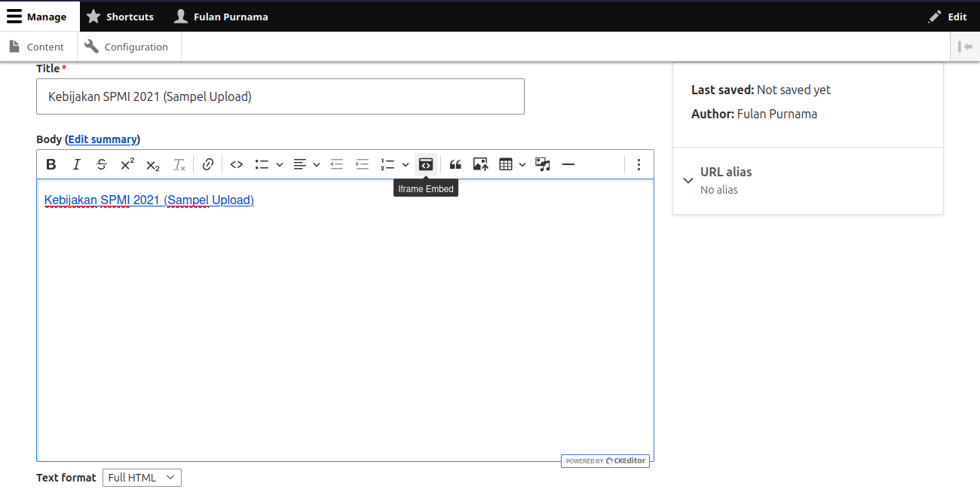This screenshot has width=980, height=492.
Task: Show more toolbar items via three dots
Action: [x=639, y=164]
